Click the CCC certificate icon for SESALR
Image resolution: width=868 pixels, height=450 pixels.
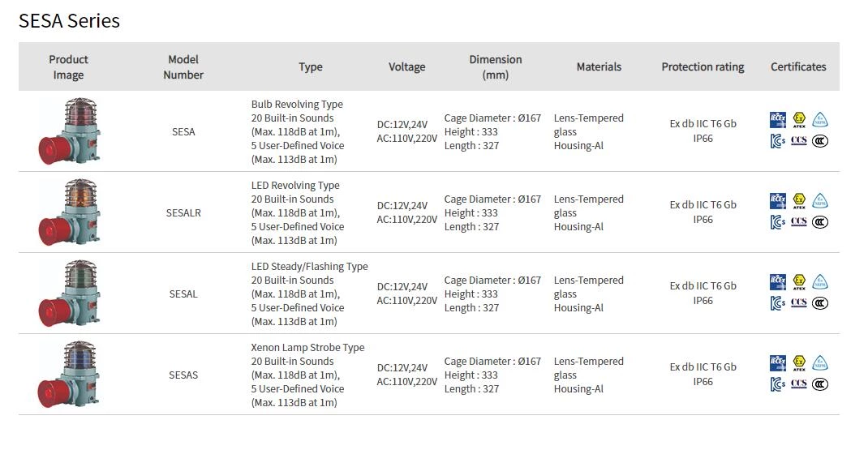(820, 222)
